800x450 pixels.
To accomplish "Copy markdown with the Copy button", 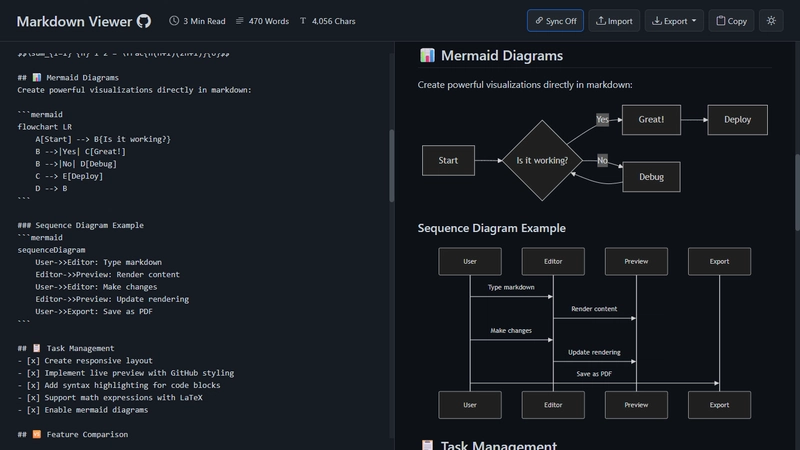I will click(731, 21).
